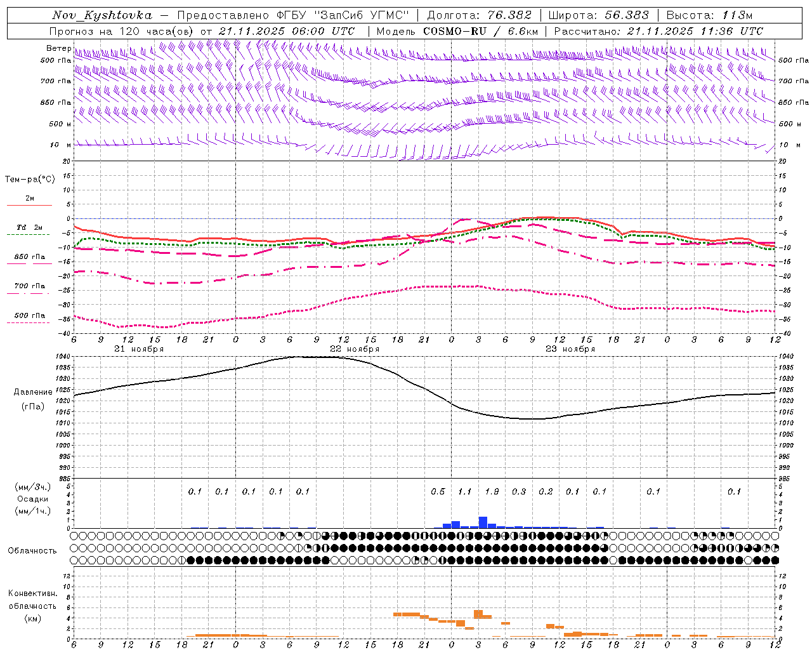Screen dimensions: 812x650
Task: Select the precipitation amount 1.1
Action: point(465,491)
